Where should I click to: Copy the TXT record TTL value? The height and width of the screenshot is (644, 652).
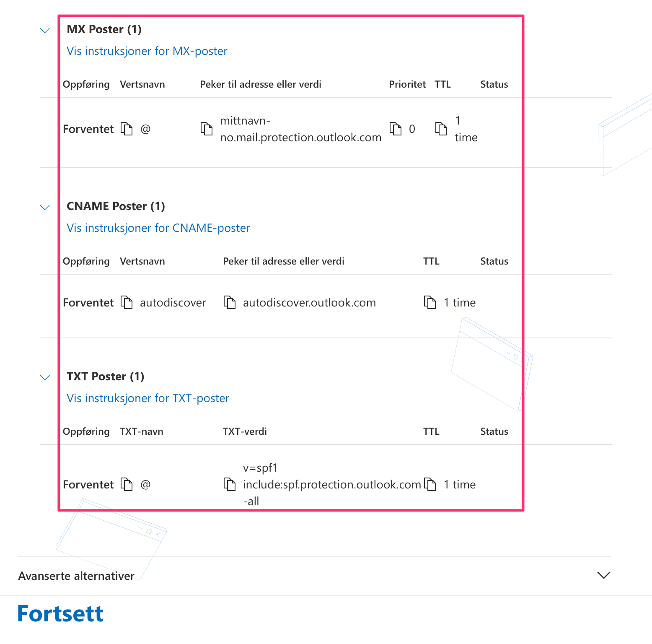[x=430, y=484]
